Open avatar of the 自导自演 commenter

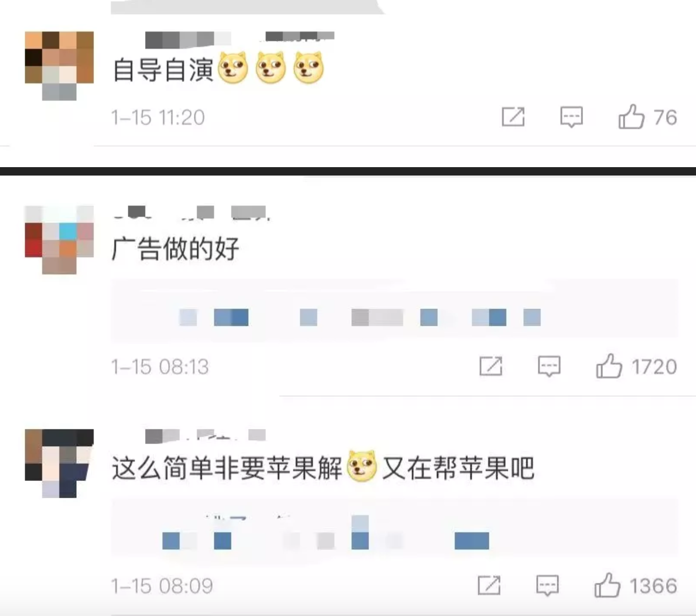[x=59, y=66]
